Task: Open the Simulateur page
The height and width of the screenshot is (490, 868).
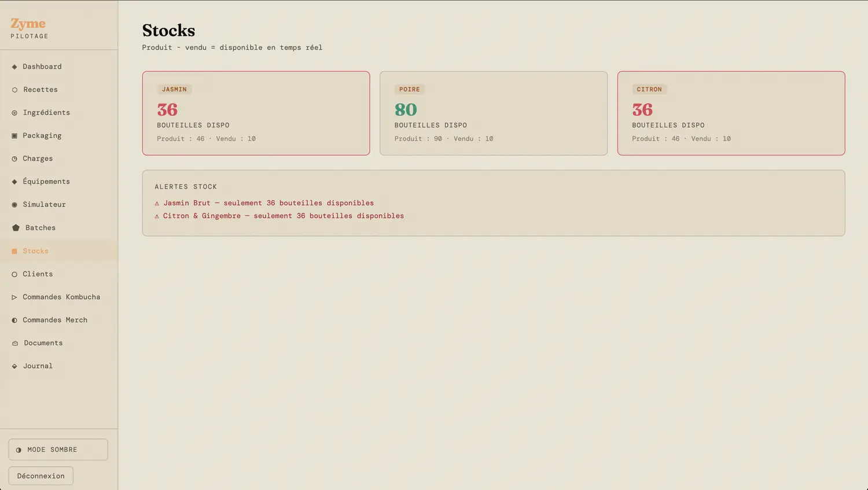Action: [x=59, y=205]
